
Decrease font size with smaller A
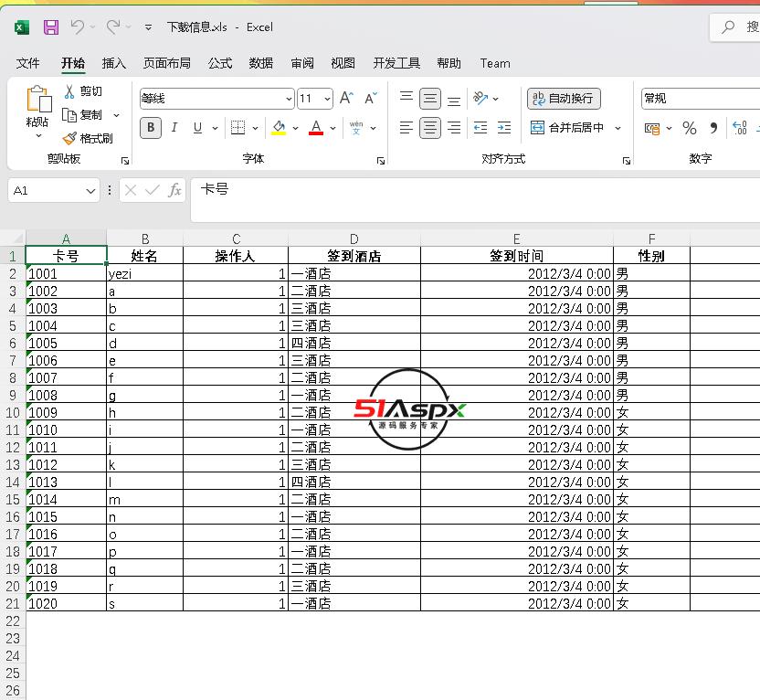(x=371, y=99)
